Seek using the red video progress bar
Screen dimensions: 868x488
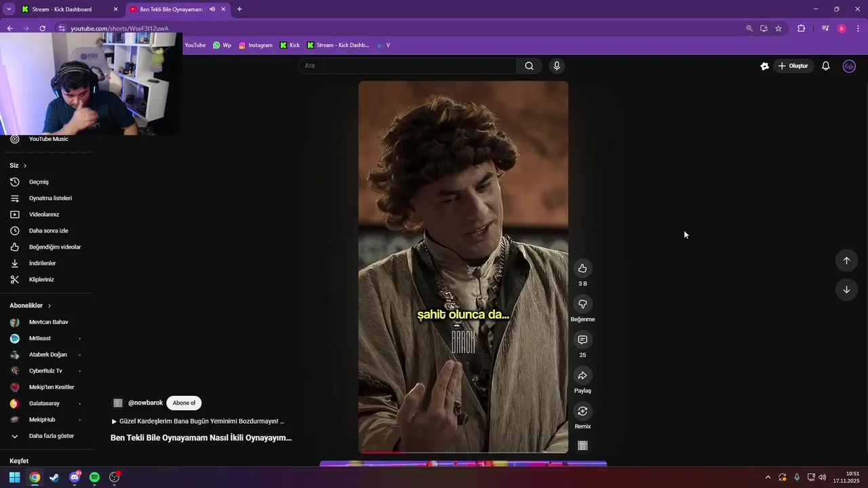pyautogui.click(x=463, y=451)
